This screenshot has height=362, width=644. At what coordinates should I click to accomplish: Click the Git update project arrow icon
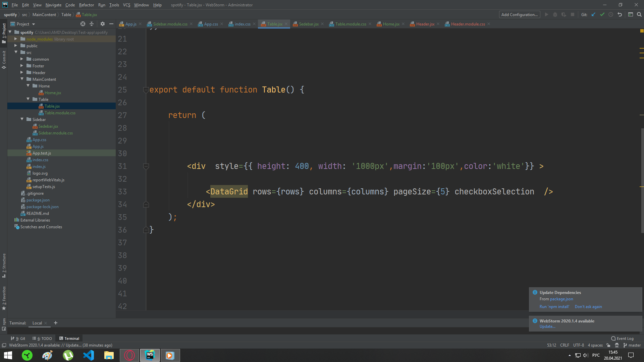point(593,14)
